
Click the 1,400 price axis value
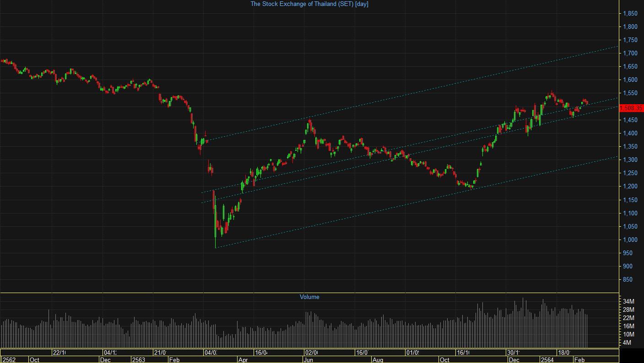pyautogui.click(x=630, y=133)
